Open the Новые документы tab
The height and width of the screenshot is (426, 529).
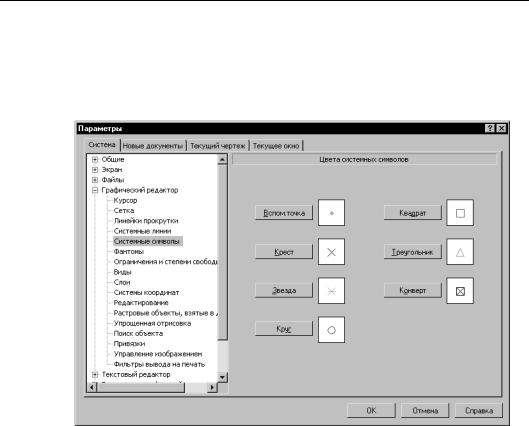click(x=153, y=146)
